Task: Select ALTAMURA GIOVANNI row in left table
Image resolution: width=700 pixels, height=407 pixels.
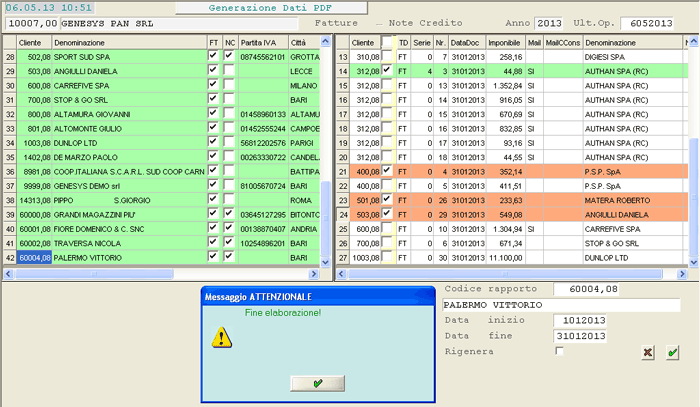Action: point(161,114)
